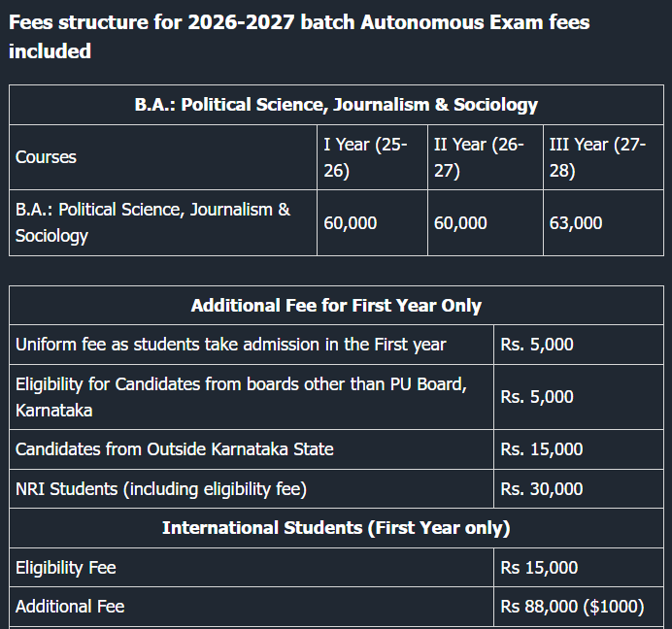Select the Courses column header cell
Viewport: 672px width, 629px height.
pos(46,157)
